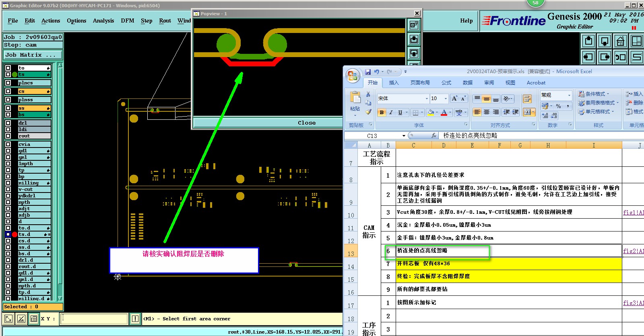644x336 pixels.
Task: Open the File menu in Genesis
Action: (x=13, y=20)
